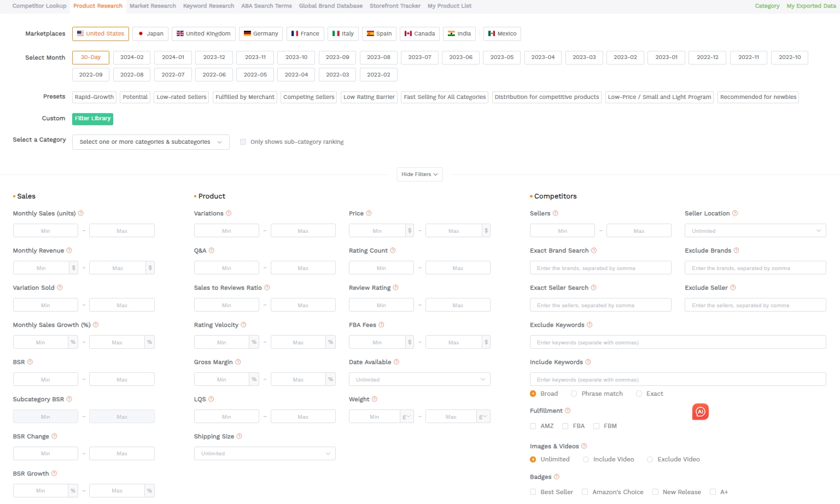Select the Rapid-Growth preset
This screenshot has height=504, width=840.
pyautogui.click(x=94, y=97)
